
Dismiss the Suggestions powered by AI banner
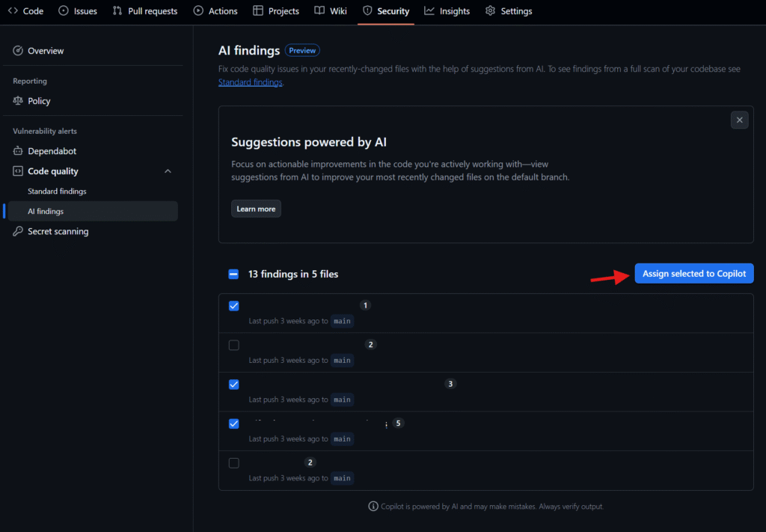pos(739,120)
